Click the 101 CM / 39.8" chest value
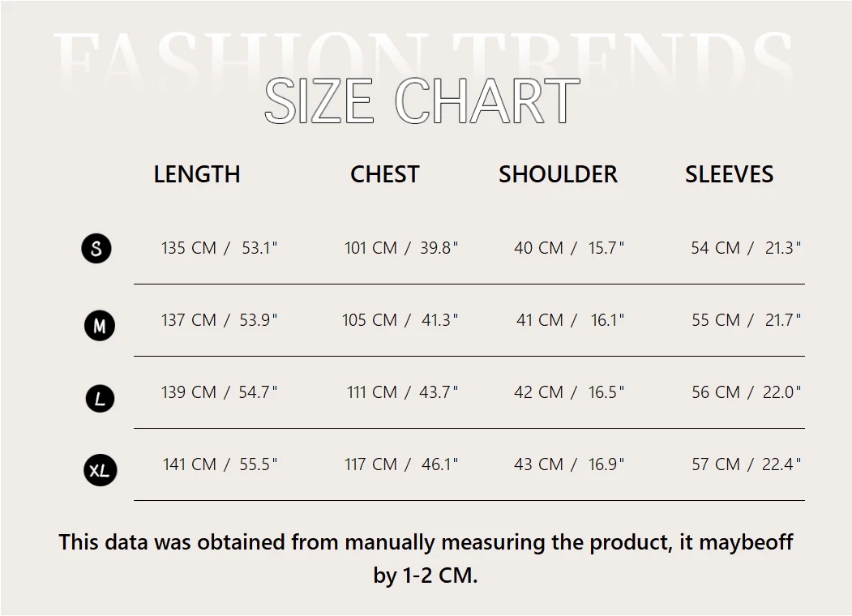Image resolution: width=852 pixels, height=616 pixels. click(x=401, y=248)
